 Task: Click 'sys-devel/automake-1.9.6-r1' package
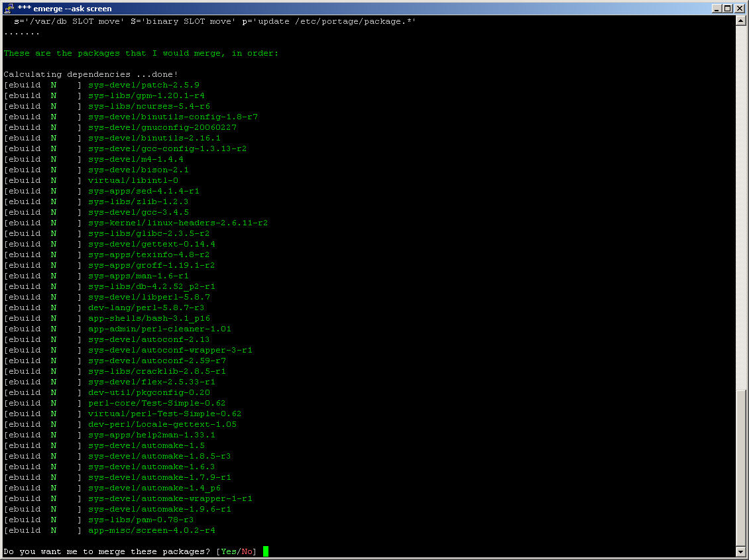pos(160,509)
